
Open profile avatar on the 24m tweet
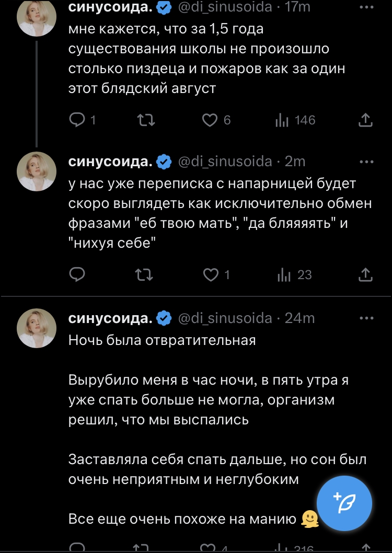(x=37, y=328)
